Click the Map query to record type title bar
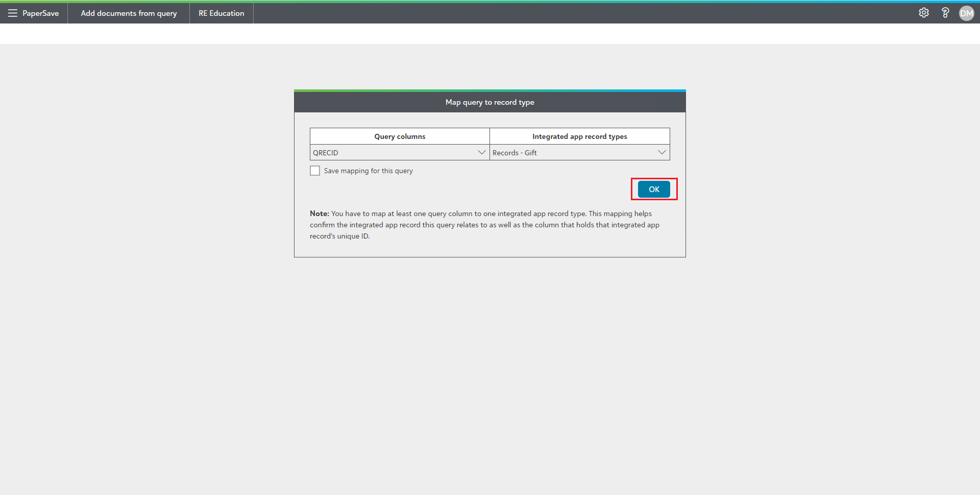 point(489,102)
